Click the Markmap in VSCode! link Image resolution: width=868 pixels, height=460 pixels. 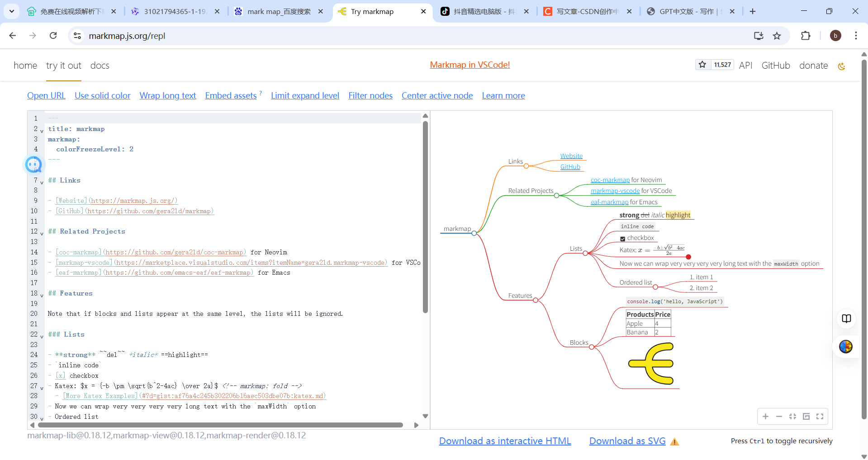pos(470,65)
